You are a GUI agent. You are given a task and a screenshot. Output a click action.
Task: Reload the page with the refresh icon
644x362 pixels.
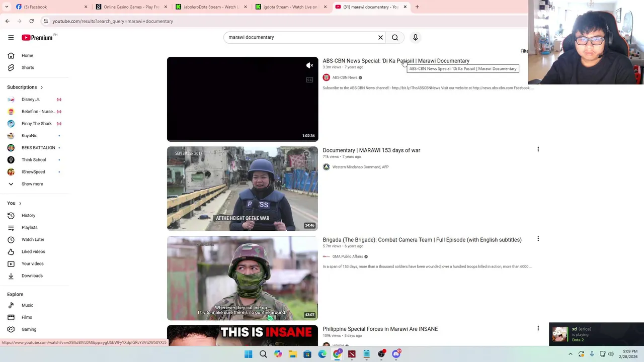[31, 21]
